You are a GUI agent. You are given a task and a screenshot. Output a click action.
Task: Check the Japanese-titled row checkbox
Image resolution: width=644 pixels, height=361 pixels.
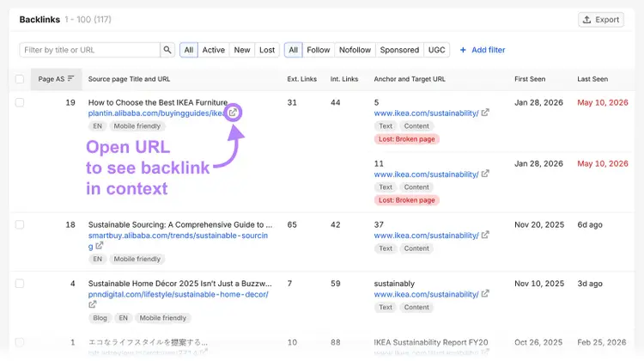click(x=19, y=342)
